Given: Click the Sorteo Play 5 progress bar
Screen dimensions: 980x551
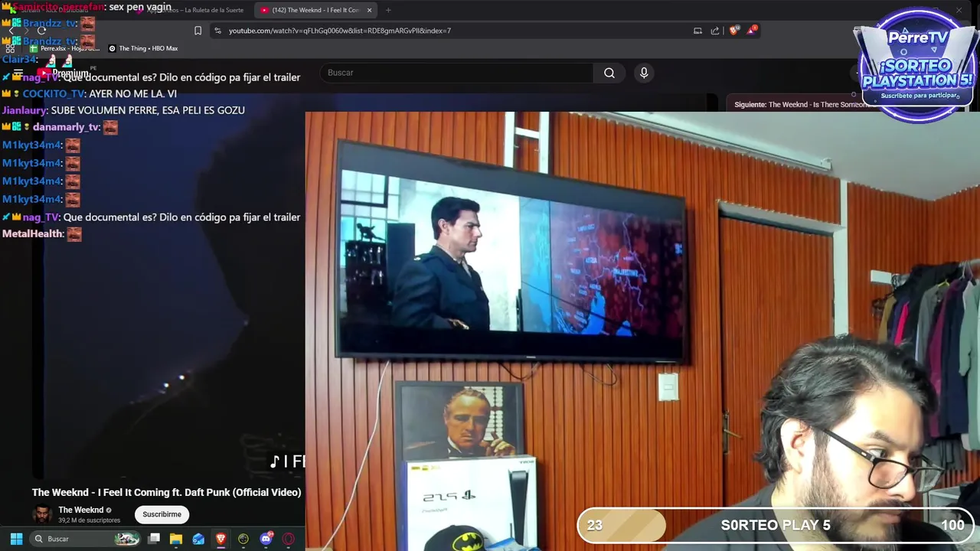Looking at the screenshot, I should [776, 525].
